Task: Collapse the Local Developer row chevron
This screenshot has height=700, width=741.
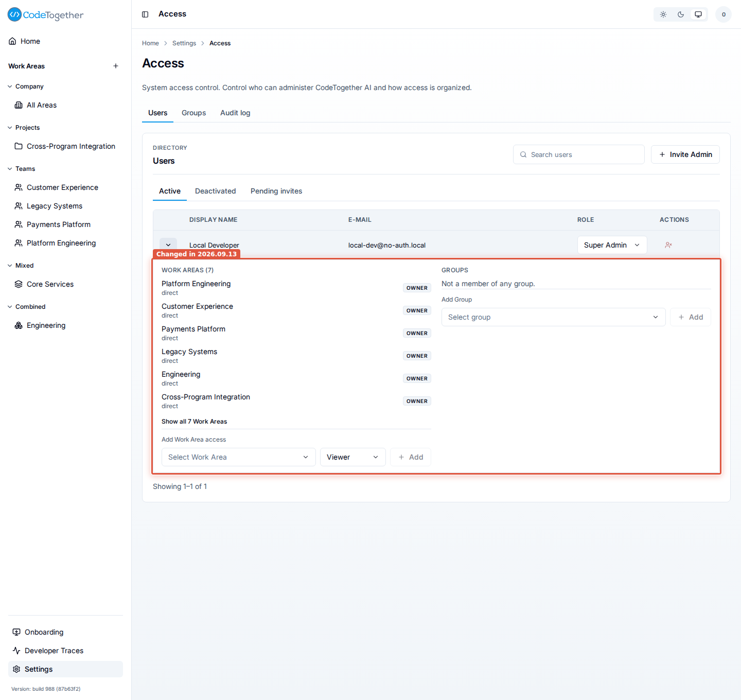Action: [168, 245]
